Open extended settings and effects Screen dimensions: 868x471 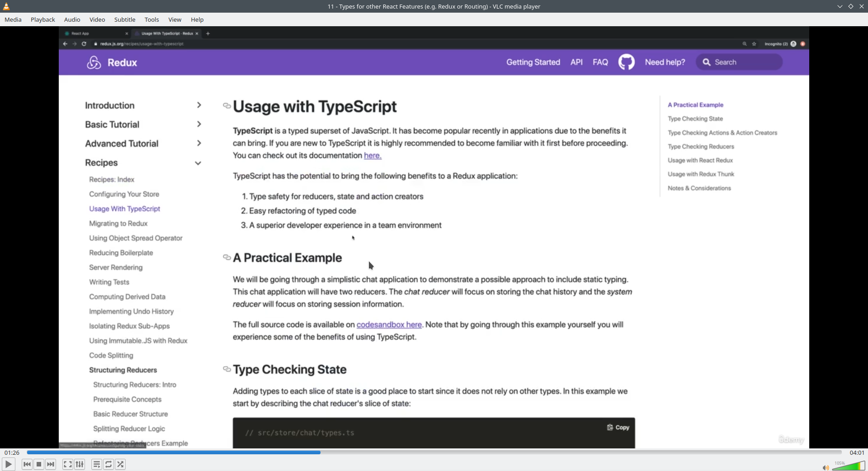point(80,464)
